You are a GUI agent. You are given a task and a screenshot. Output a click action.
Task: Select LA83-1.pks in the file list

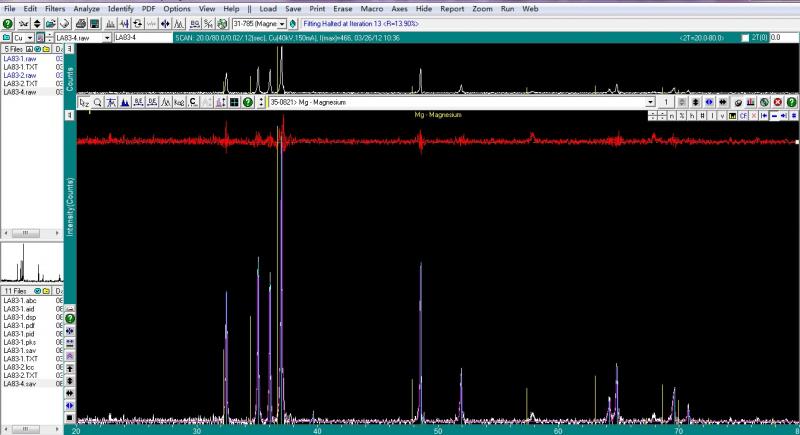pyautogui.click(x=20, y=342)
